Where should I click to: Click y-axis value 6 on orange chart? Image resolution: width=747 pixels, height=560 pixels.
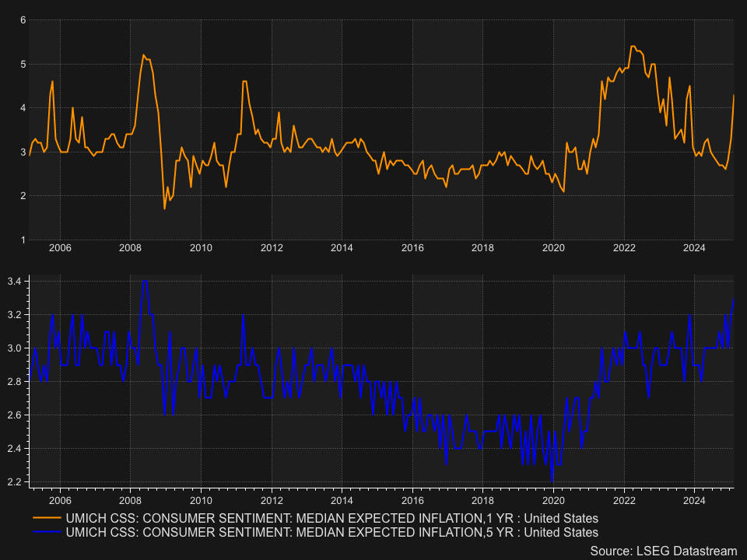pyautogui.click(x=23, y=20)
